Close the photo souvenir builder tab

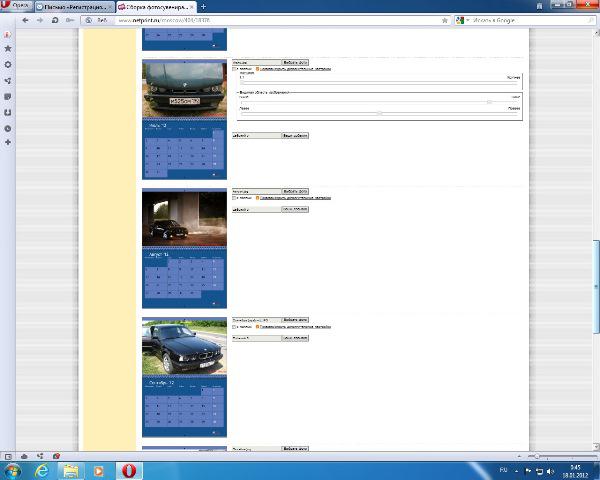point(192,7)
